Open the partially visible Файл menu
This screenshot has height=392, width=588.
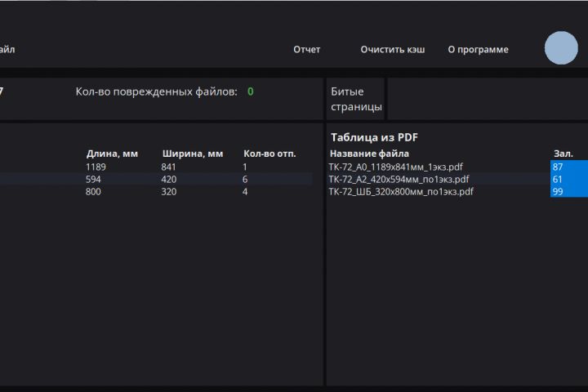(7, 50)
